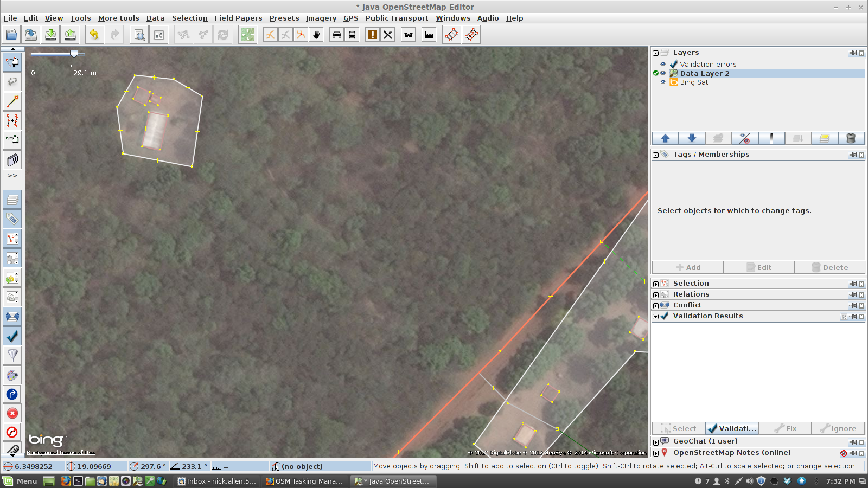Expand the OpenStreetMap Notes panel
Viewport: 868px width, 488px height.
pos(655,453)
